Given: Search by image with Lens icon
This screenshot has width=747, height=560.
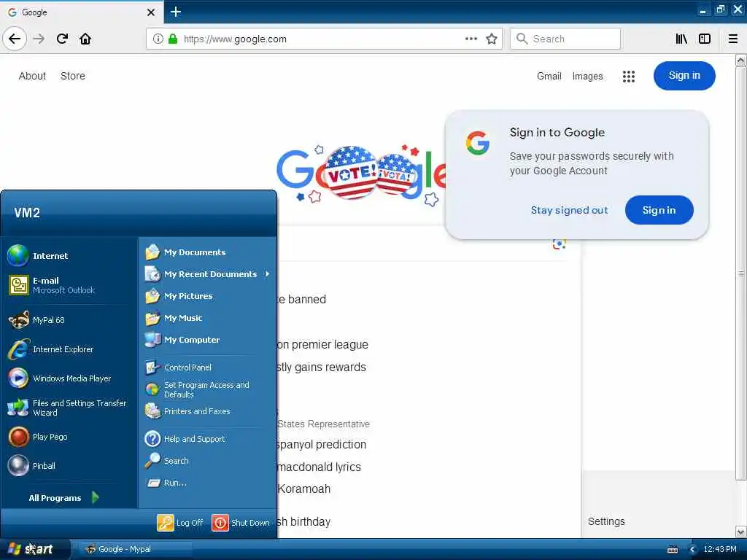Looking at the screenshot, I should pos(560,244).
